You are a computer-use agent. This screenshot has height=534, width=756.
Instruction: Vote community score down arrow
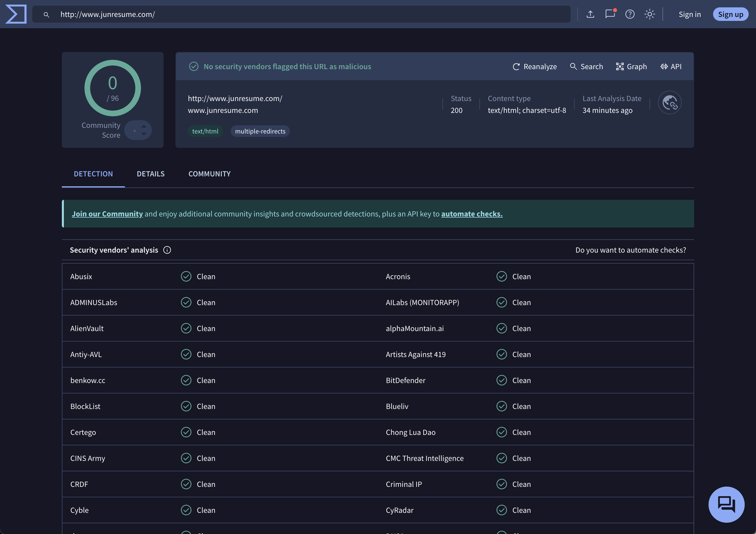[x=144, y=134]
